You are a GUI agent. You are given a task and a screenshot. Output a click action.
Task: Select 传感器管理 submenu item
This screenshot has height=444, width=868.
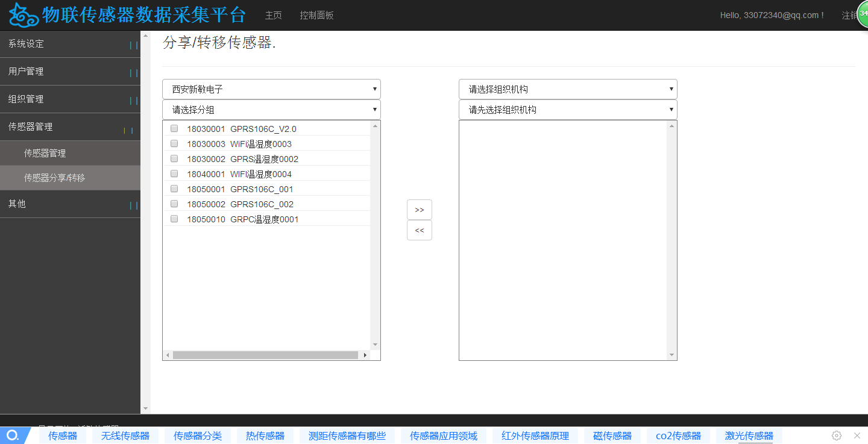45,154
